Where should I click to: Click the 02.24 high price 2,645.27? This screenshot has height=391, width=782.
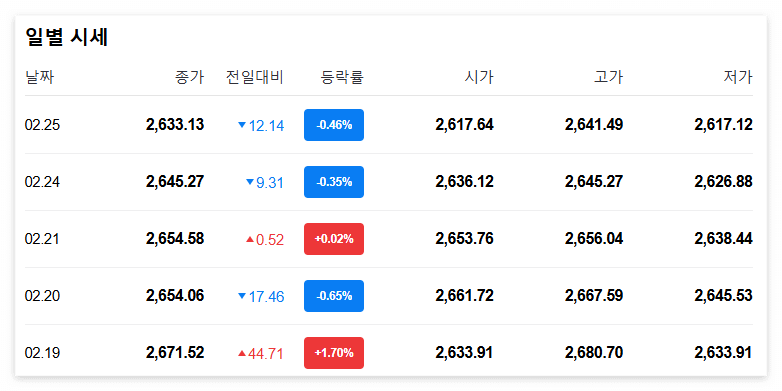click(x=594, y=182)
